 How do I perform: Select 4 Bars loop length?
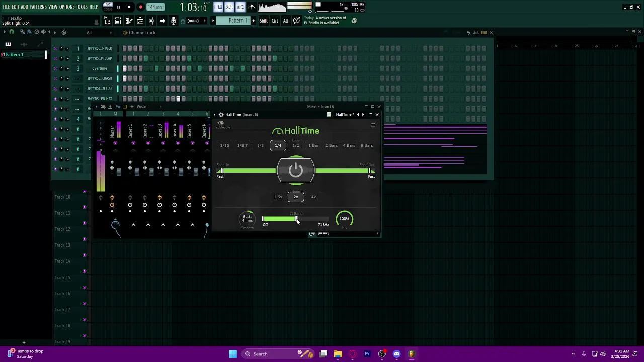coord(349,145)
